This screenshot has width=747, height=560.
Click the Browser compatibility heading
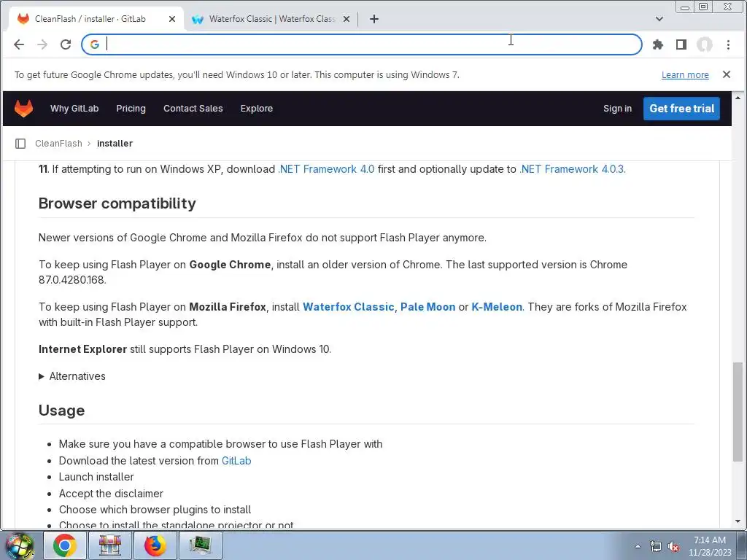point(117,203)
